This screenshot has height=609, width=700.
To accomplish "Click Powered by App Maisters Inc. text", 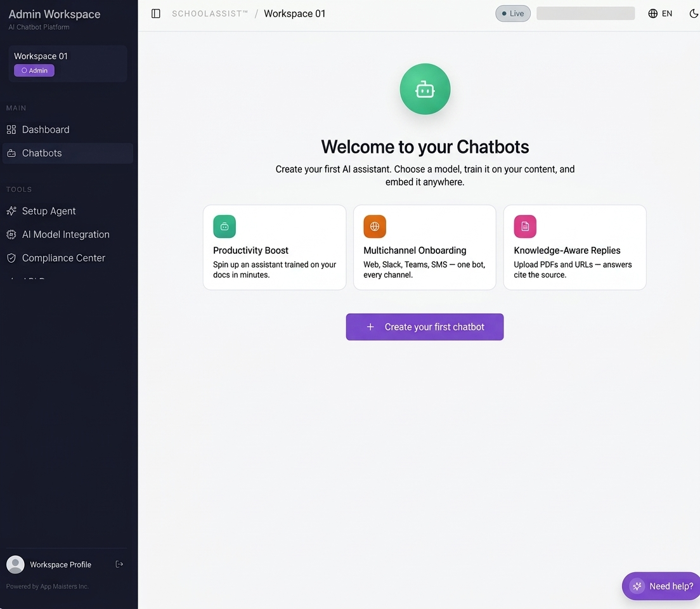I will (x=48, y=586).
